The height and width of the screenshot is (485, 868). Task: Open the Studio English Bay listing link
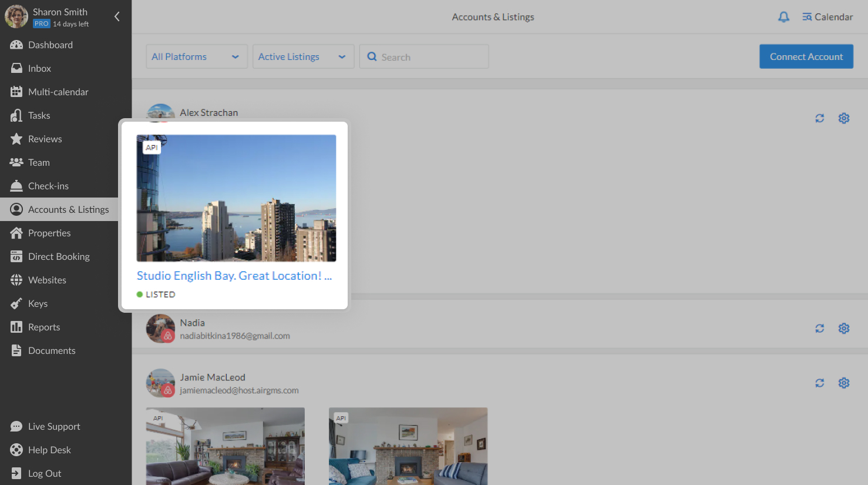pos(234,275)
